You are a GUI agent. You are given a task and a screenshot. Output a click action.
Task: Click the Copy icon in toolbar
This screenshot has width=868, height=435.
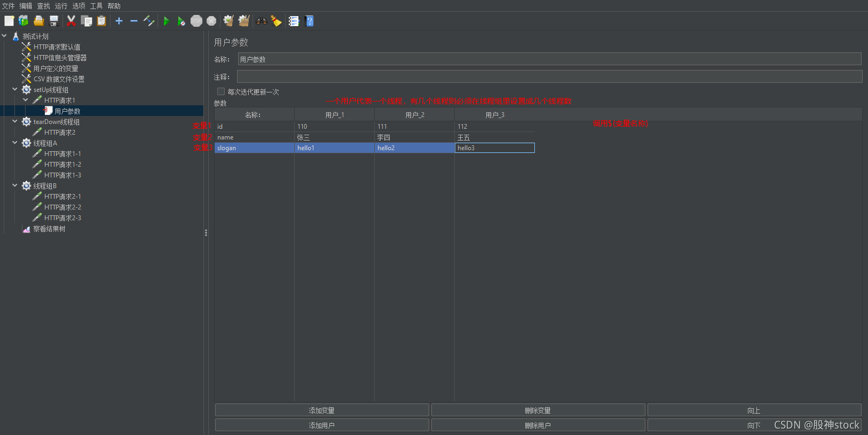click(x=86, y=21)
